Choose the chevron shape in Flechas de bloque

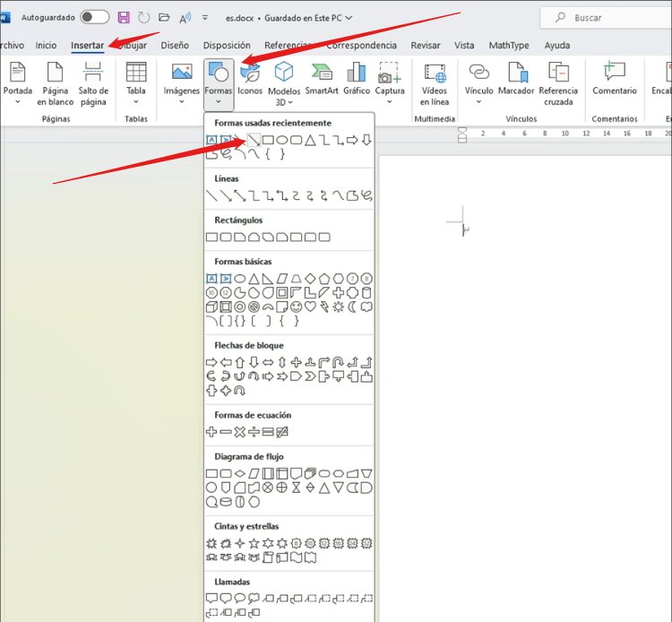[x=310, y=377]
